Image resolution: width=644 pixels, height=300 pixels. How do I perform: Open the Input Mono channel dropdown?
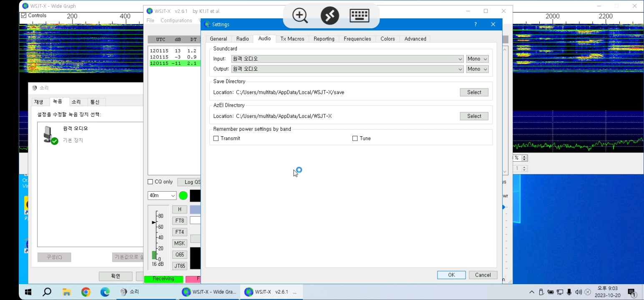[x=477, y=59]
